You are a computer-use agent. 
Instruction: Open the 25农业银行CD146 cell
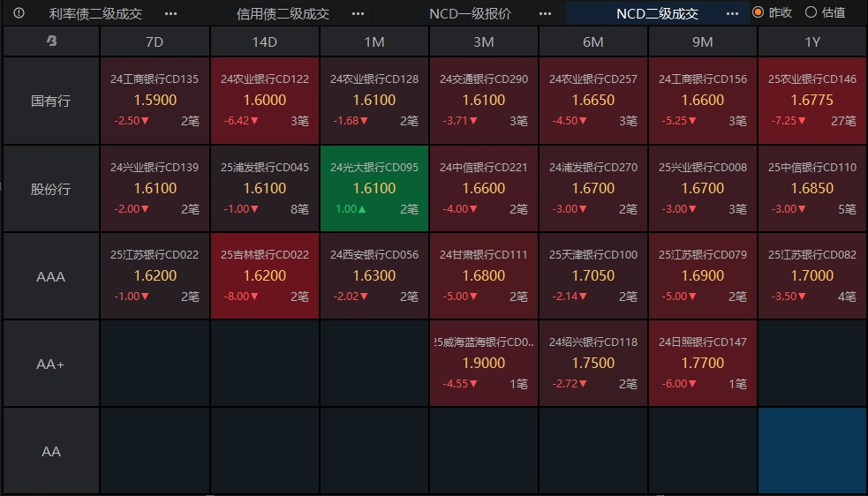point(812,101)
